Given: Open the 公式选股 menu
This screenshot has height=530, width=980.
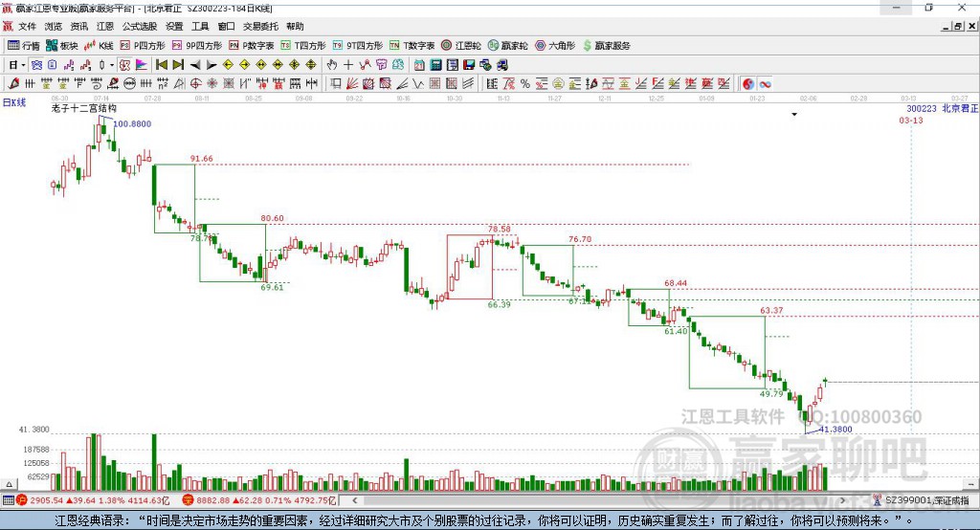Looking at the screenshot, I should [140, 27].
